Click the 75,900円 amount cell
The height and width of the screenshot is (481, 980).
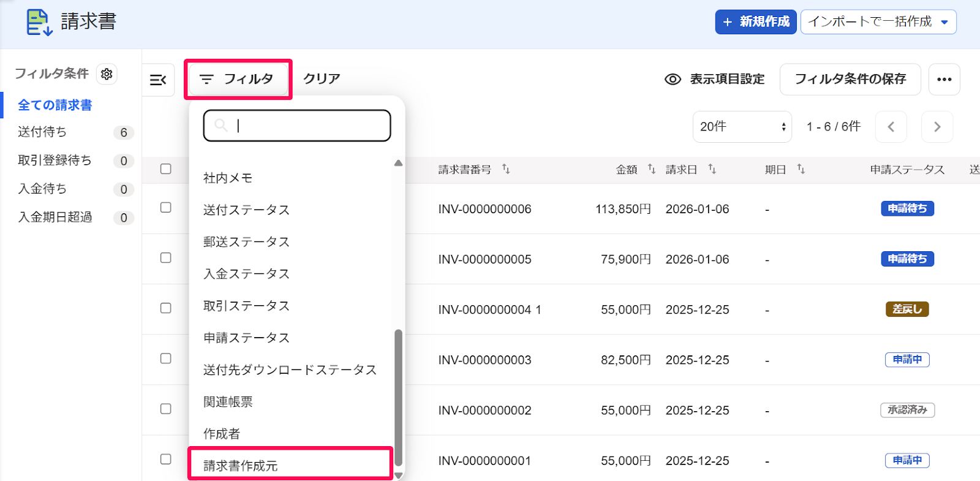coord(625,259)
